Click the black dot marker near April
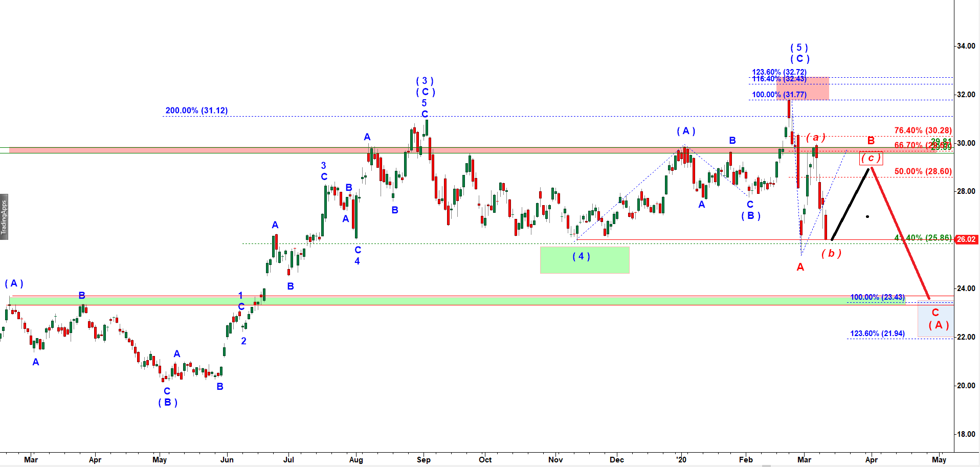Image resolution: width=980 pixels, height=467 pixels. pos(867,216)
